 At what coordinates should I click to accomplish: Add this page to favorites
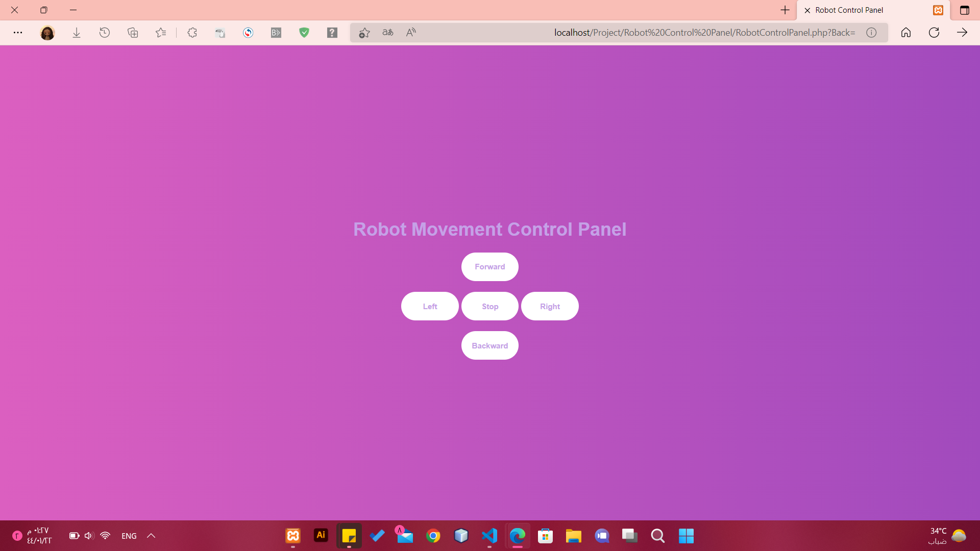coord(364,32)
